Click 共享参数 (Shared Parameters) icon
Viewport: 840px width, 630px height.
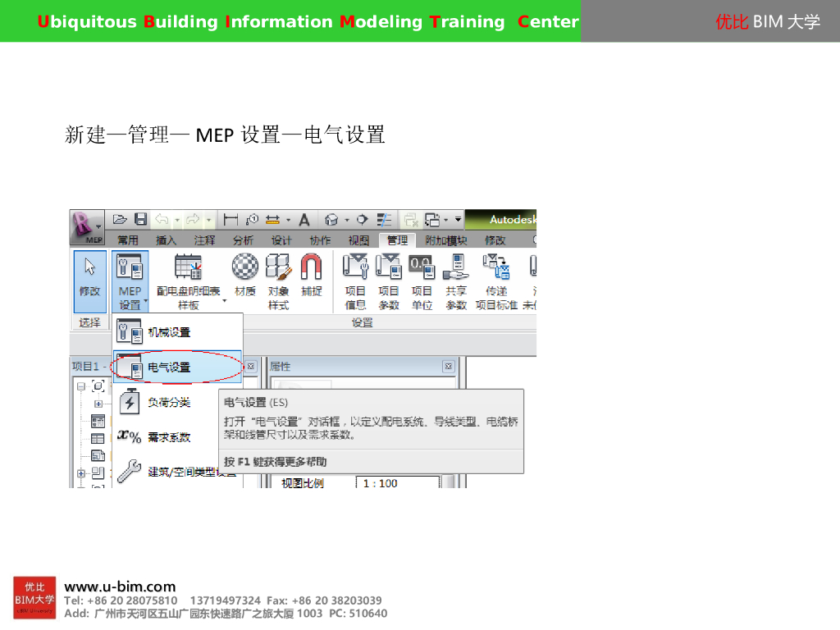[455, 277]
